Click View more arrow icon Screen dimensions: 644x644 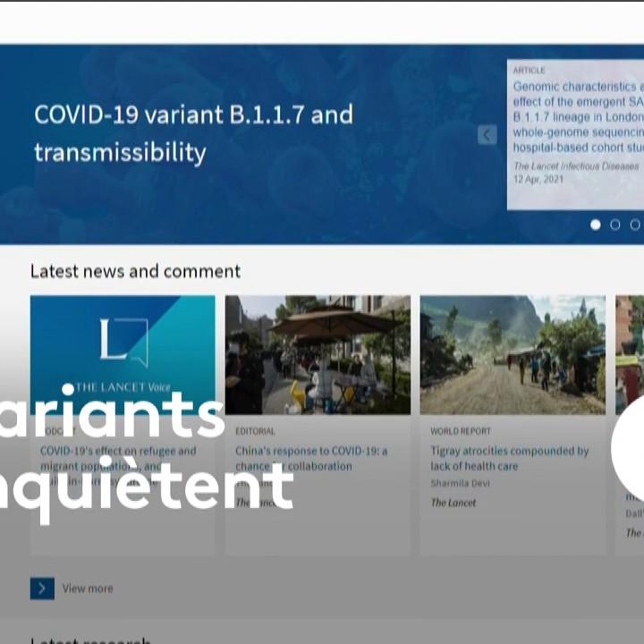[42, 589]
